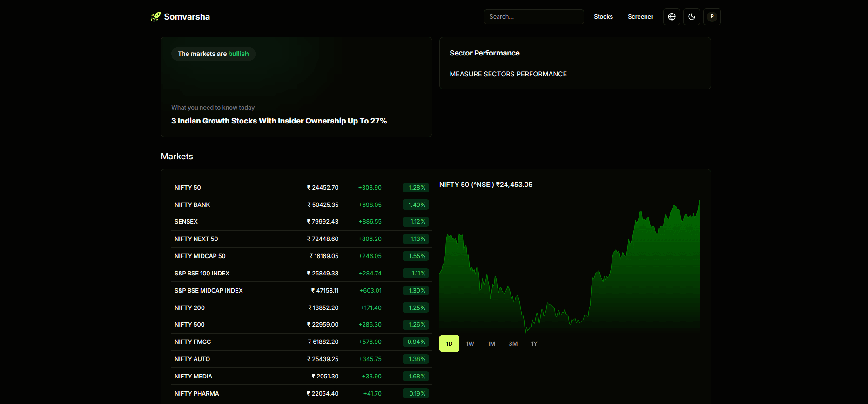This screenshot has width=868, height=404.
Task: Click the 0.94% change badge
Action: coord(416,342)
